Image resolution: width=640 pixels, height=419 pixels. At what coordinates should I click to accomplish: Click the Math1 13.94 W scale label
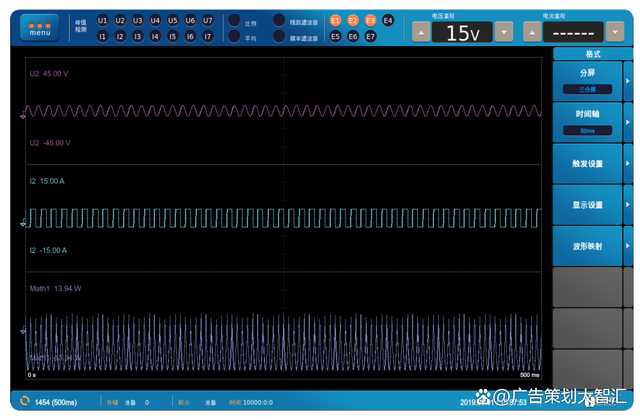(x=55, y=288)
